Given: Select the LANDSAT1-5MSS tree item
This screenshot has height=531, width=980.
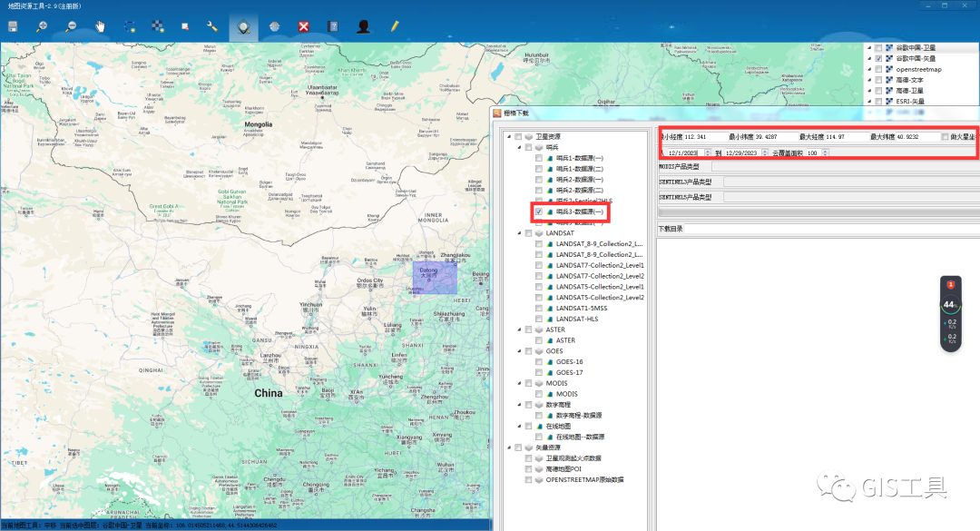Looking at the screenshot, I should [582, 309].
